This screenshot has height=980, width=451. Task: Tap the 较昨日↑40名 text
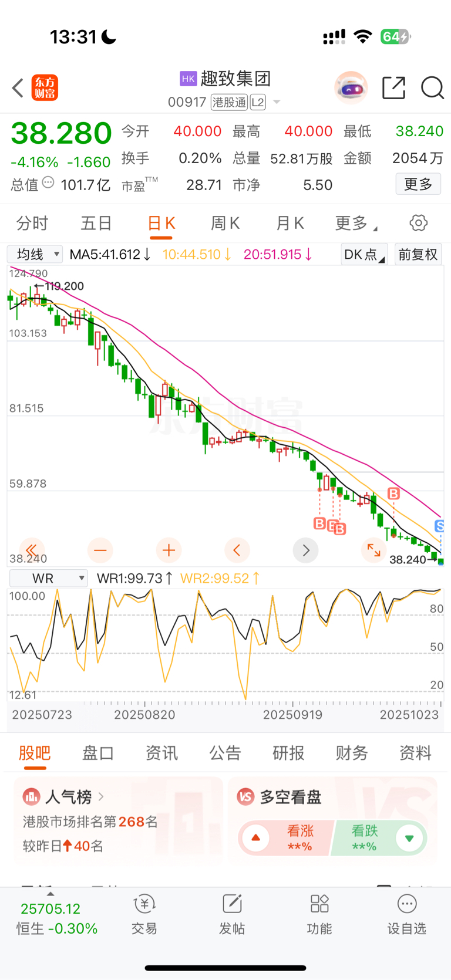pos(63,846)
